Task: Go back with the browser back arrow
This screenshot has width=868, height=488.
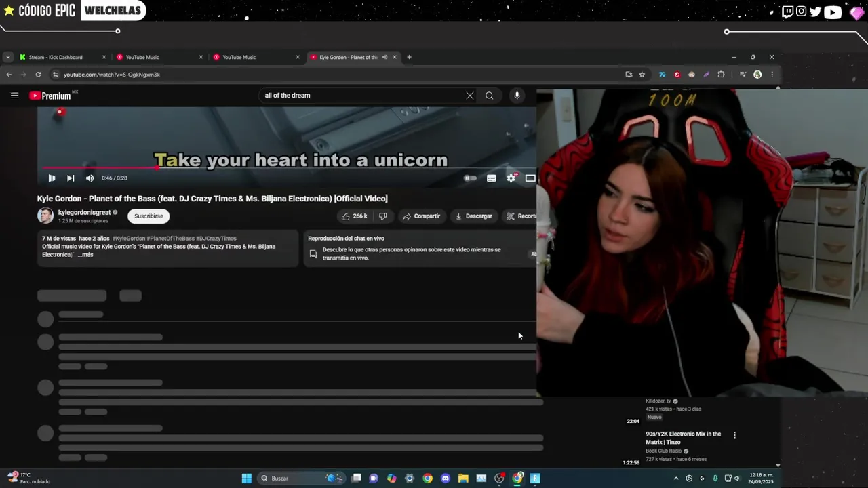Action: coord(9,75)
